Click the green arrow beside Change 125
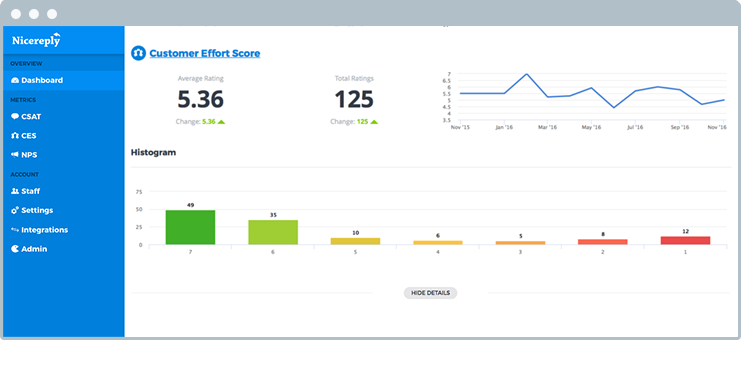 (x=374, y=122)
